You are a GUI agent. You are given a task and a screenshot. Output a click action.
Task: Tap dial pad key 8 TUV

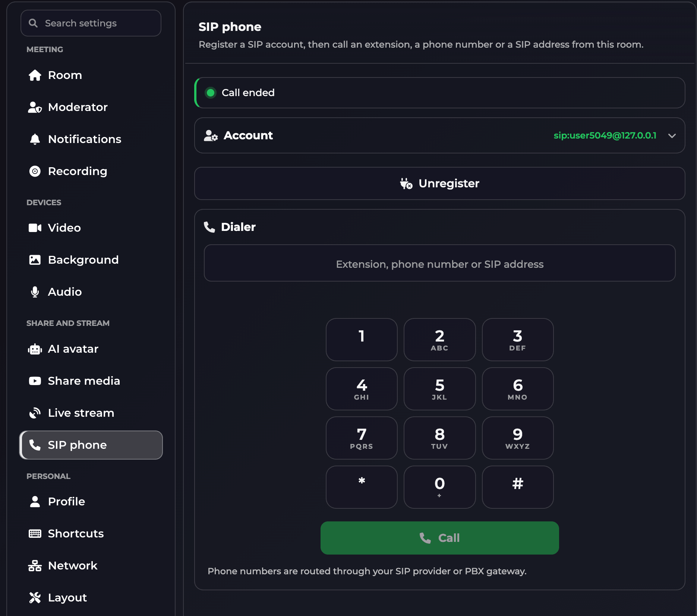coord(440,438)
